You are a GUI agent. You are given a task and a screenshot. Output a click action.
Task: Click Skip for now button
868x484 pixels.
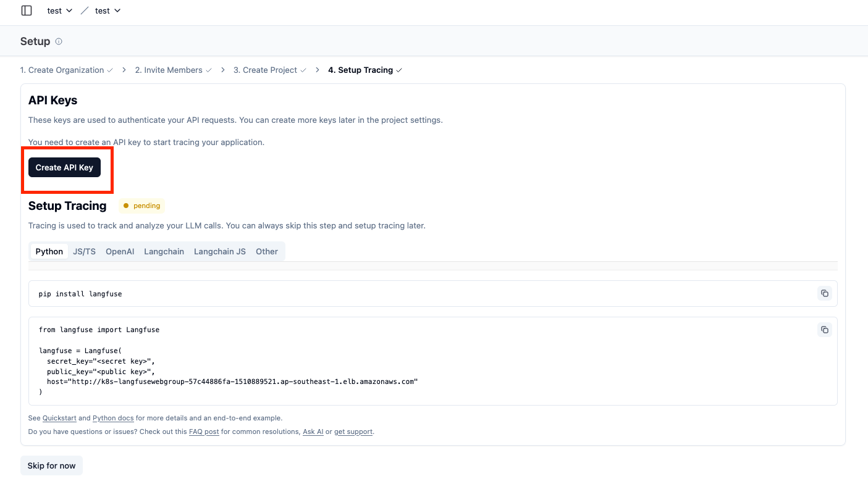click(x=51, y=465)
